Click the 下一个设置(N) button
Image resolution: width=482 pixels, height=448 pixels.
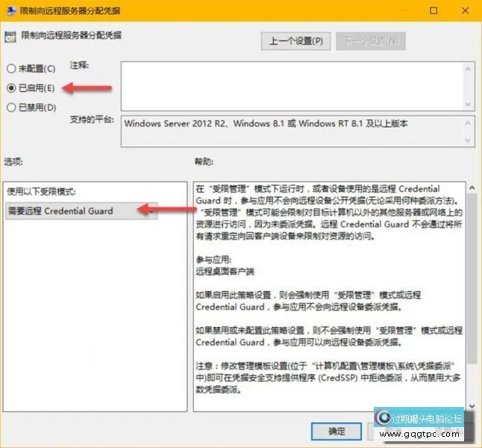(x=371, y=41)
